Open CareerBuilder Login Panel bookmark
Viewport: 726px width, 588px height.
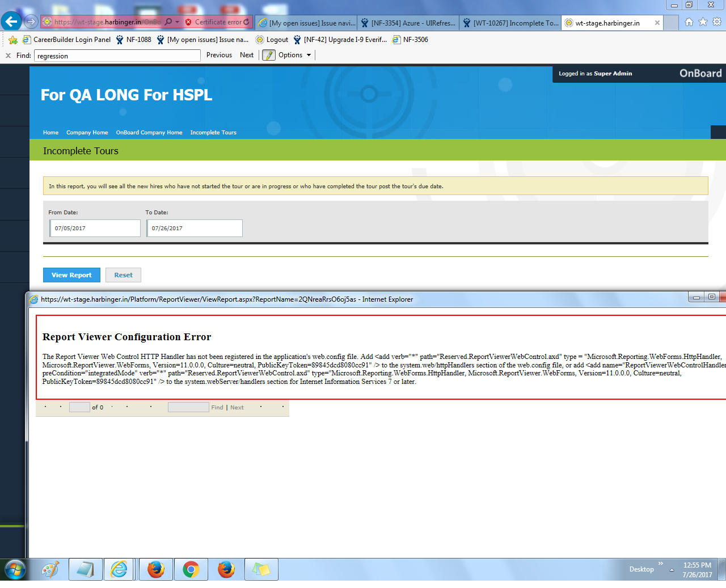click(66, 40)
